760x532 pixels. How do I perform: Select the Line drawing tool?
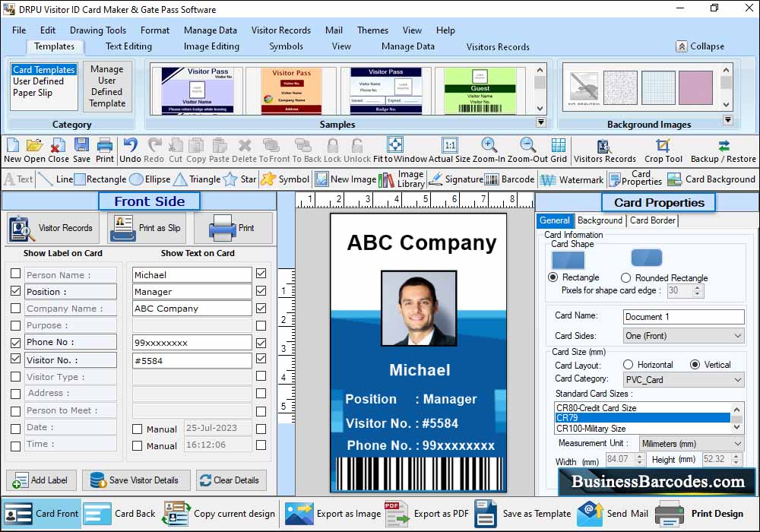pyautogui.click(x=55, y=179)
